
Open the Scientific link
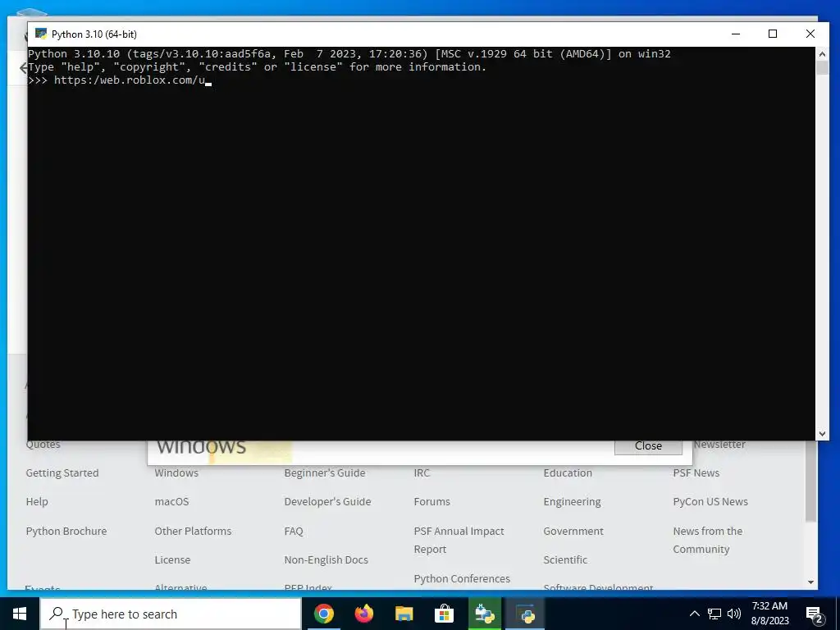(x=565, y=559)
